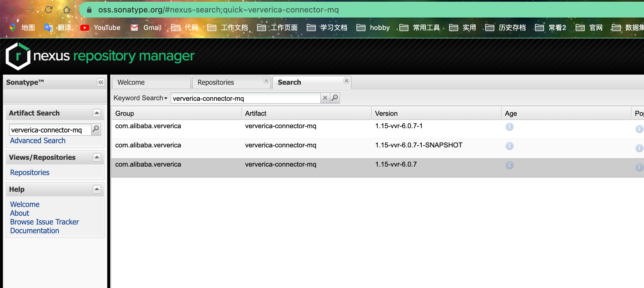
Task: Sort results by Version column
Action: click(436, 114)
